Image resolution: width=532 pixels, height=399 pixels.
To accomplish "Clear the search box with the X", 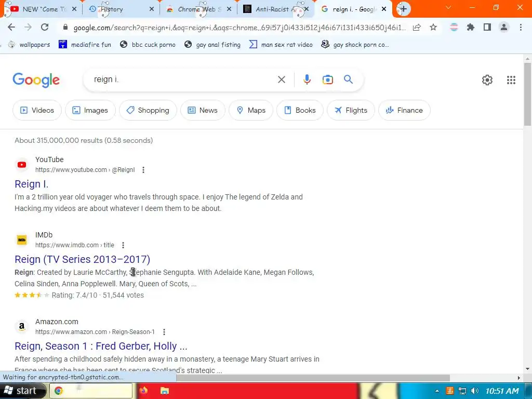I will (282, 79).
